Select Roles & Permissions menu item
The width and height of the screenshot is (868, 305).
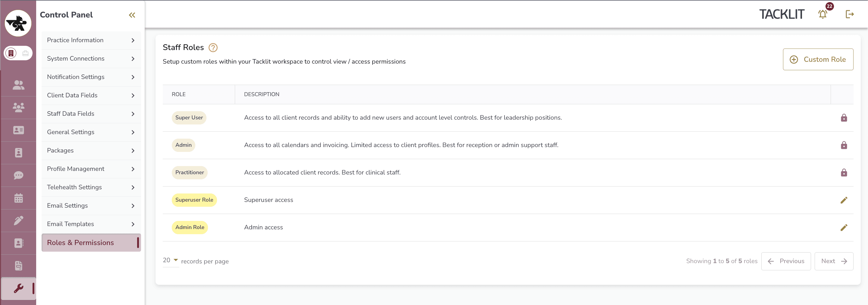91,243
